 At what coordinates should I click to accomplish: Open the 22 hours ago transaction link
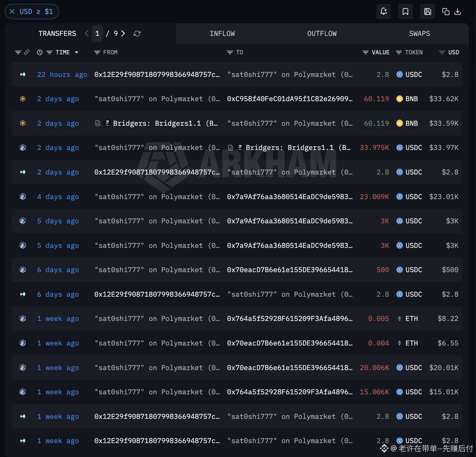point(62,75)
